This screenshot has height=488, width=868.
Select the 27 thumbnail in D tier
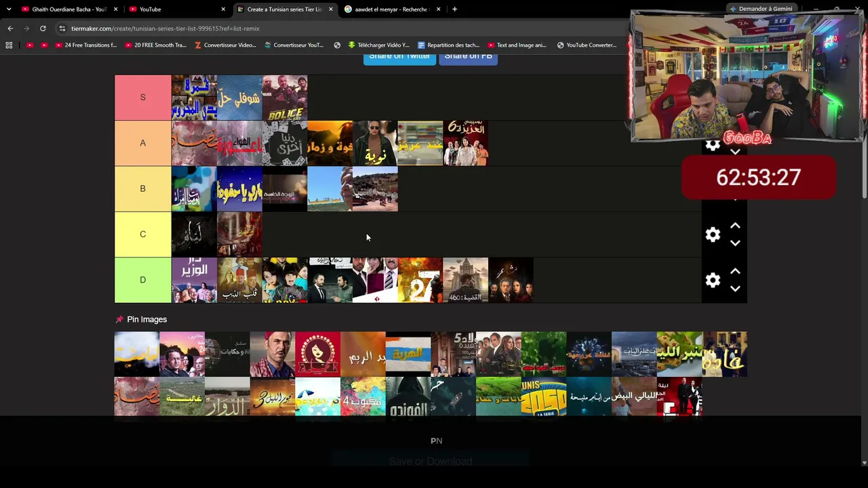[420, 280]
